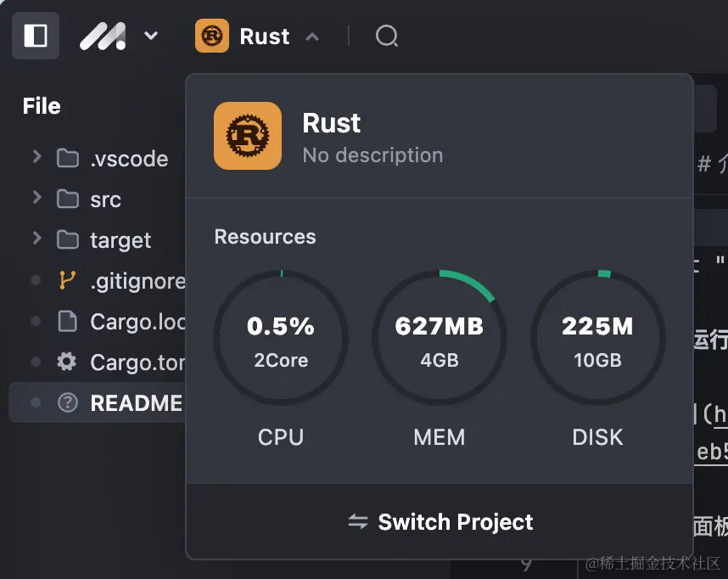Click the git branch icon for .gitignore
Image resolution: width=728 pixels, height=579 pixels.
(67, 280)
